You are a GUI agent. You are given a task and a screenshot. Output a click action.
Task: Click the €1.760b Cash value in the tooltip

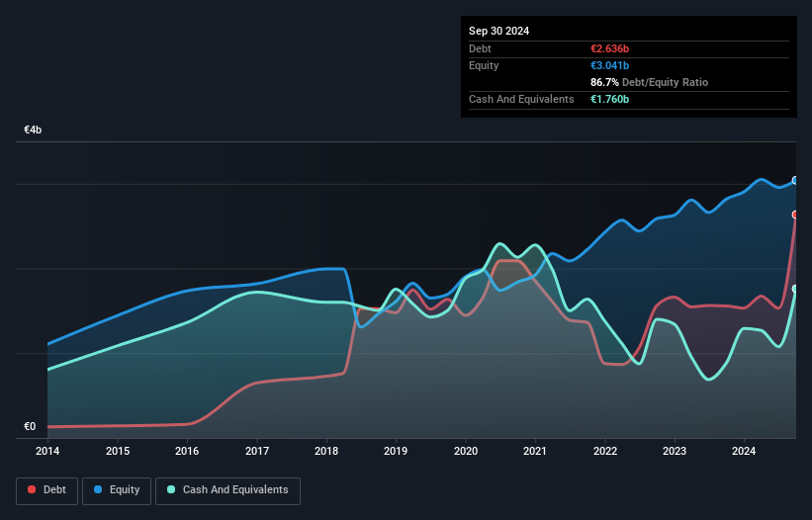[609, 99]
